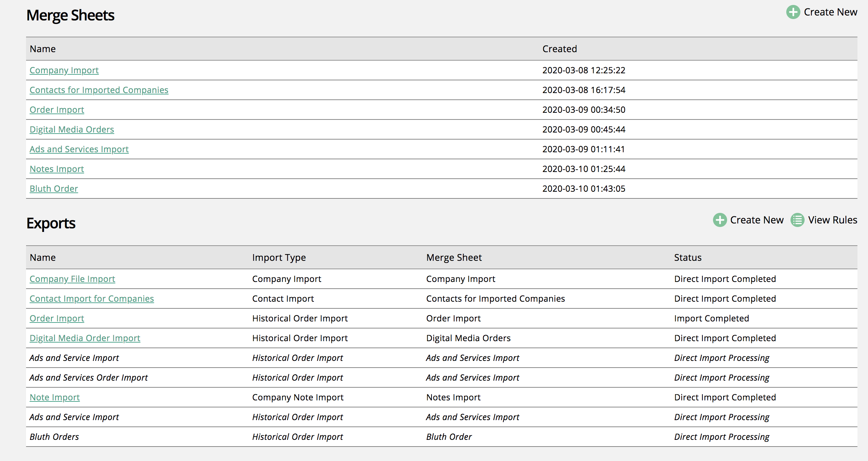Click the View Rules list icon

pyautogui.click(x=798, y=220)
